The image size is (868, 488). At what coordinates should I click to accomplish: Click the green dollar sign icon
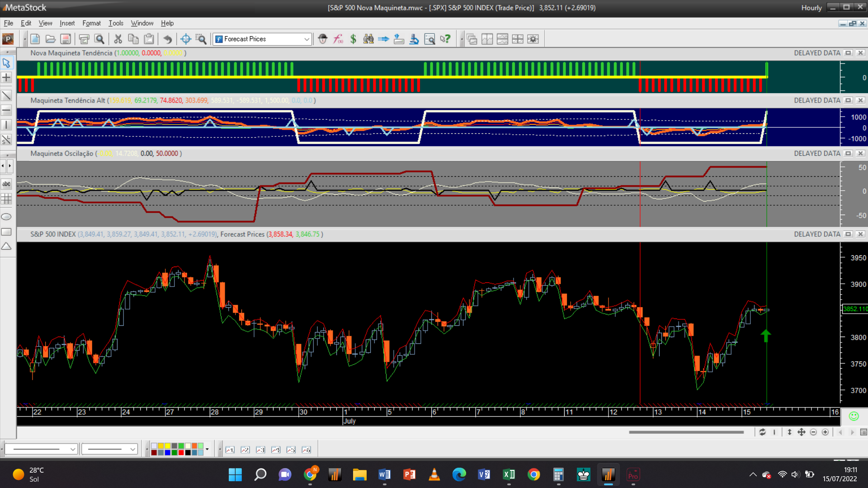click(x=353, y=39)
